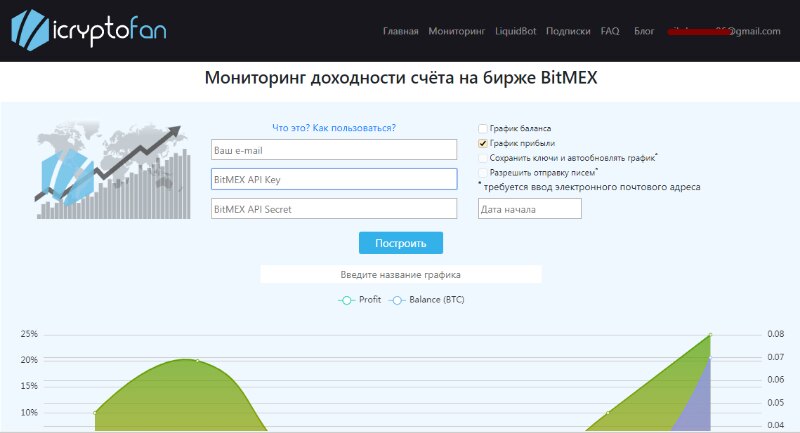
Task: Enable Разрешить отправку писем checkbox
Action: pyautogui.click(x=483, y=172)
